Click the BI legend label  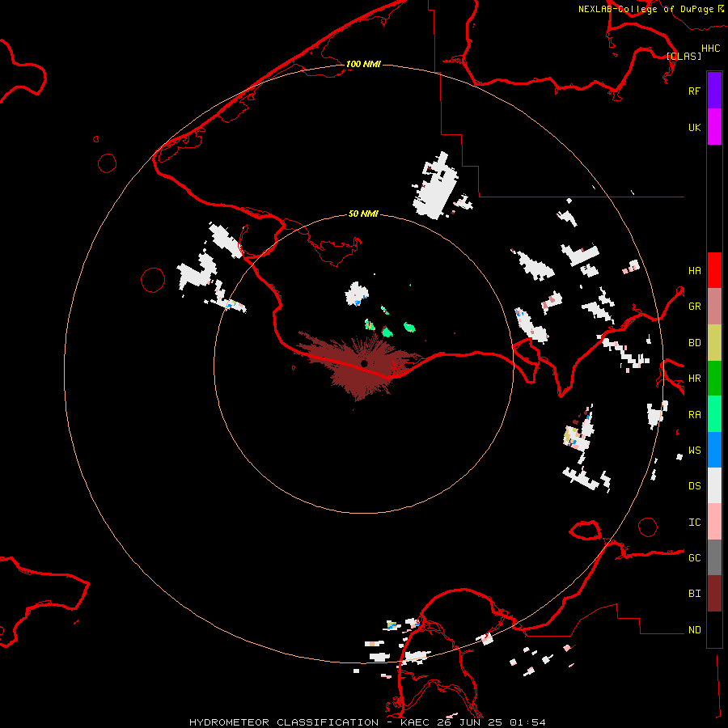tap(694, 594)
